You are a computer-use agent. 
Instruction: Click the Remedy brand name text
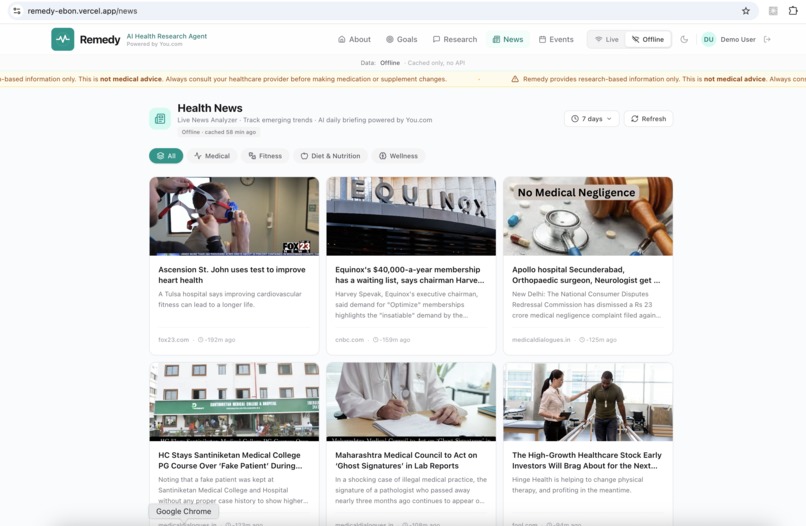click(100, 40)
